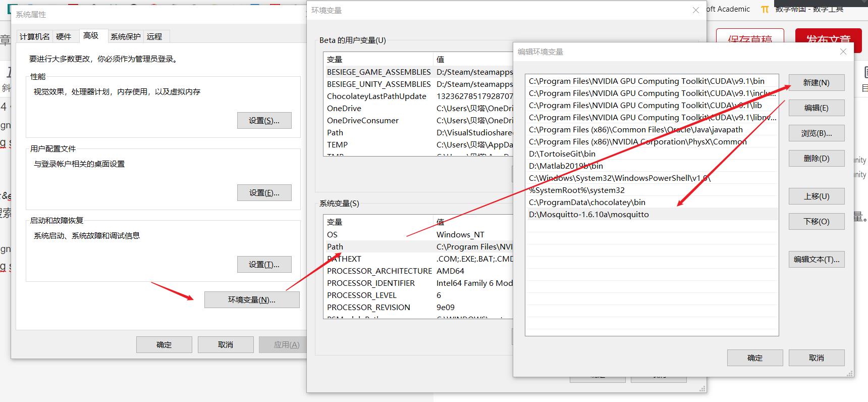Image resolution: width=868 pixels, height=402 pixels.
Task: Select the Oracle\Java\javapath entry
Action: click(652, 130)
